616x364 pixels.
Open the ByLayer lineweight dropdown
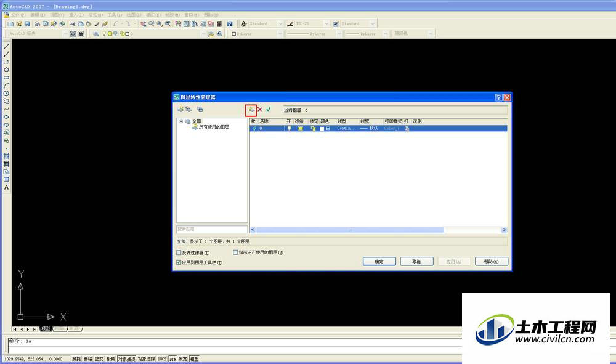(386, 34)
